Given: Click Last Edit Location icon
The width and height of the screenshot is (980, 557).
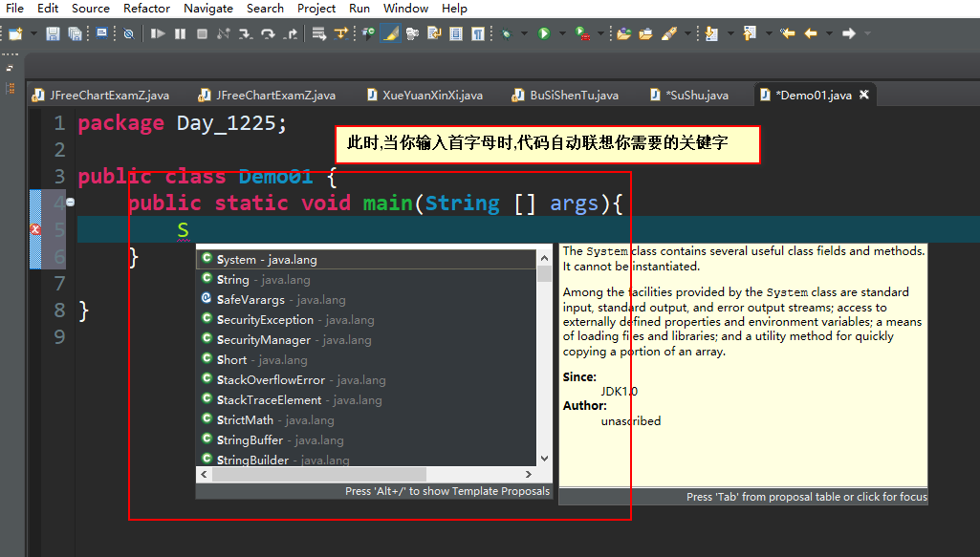Looking at the screenshot, I should tap(788, 33).
